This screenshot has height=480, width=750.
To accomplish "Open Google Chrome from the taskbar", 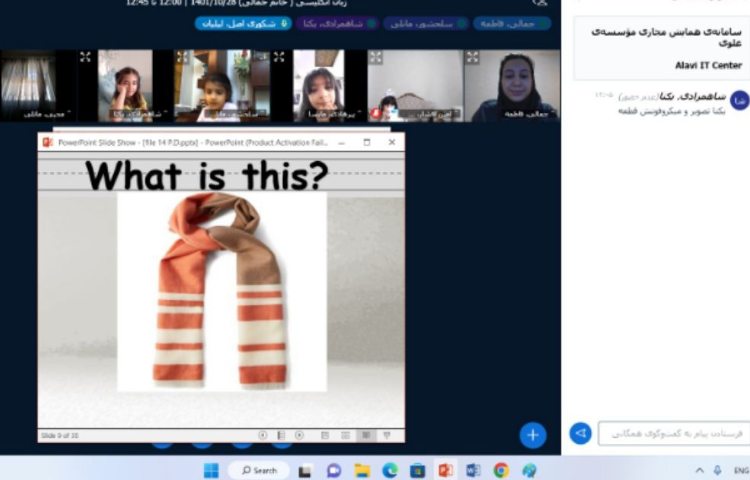I will 501,471.
